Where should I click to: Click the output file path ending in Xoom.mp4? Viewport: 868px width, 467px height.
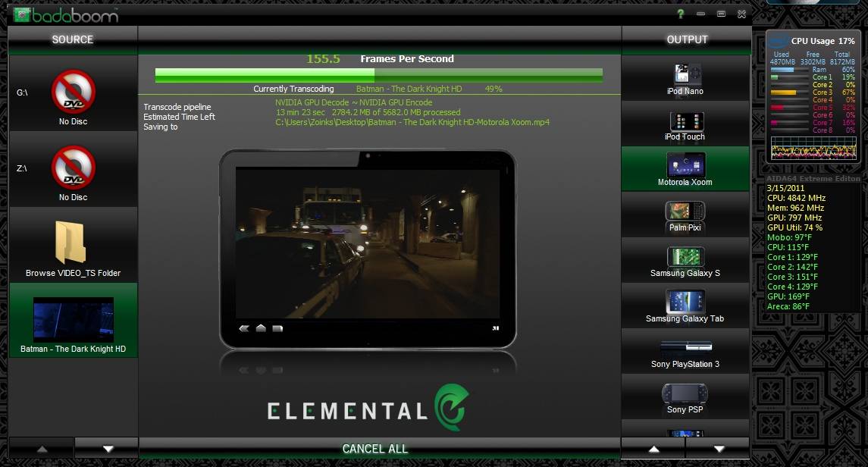point(412,122)
